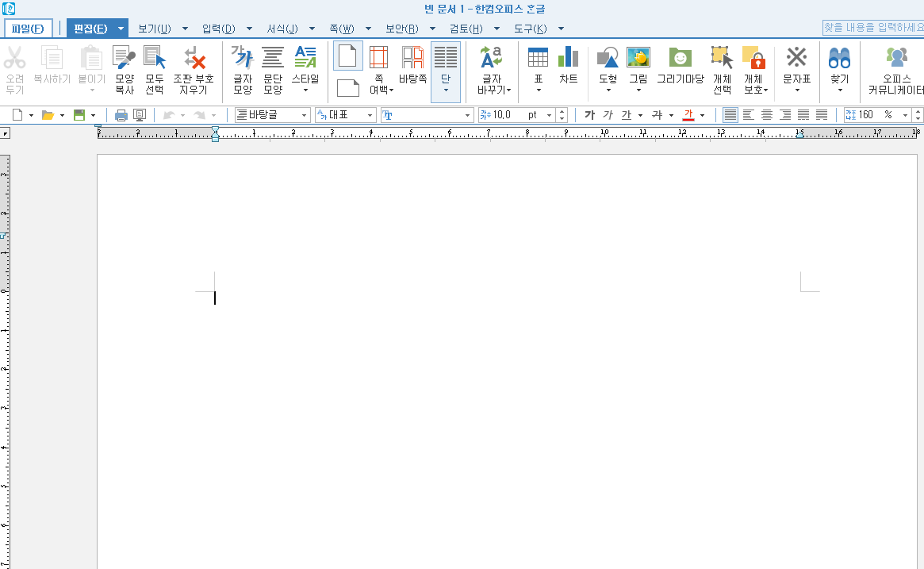This screenshot has width=924, height=569.
Task: Open the font size 10.0 pt dropdown
Action: click(x=549, y=116)
